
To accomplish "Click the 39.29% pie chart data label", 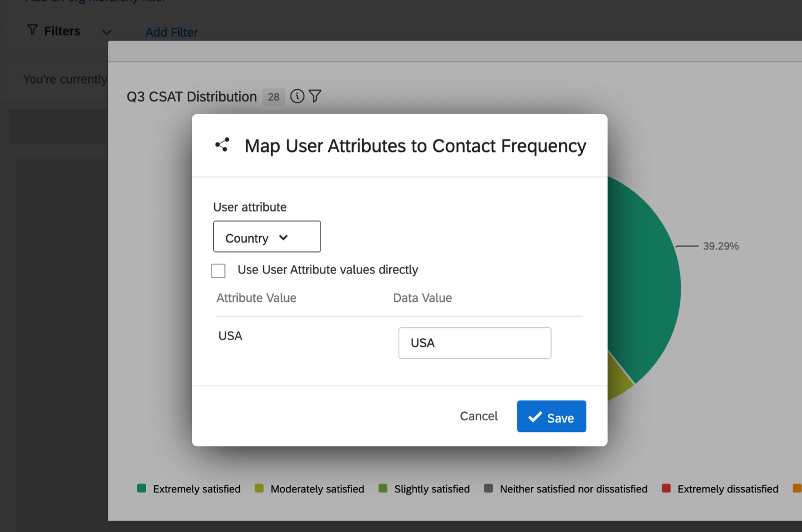I will click(x=720, y=246).
